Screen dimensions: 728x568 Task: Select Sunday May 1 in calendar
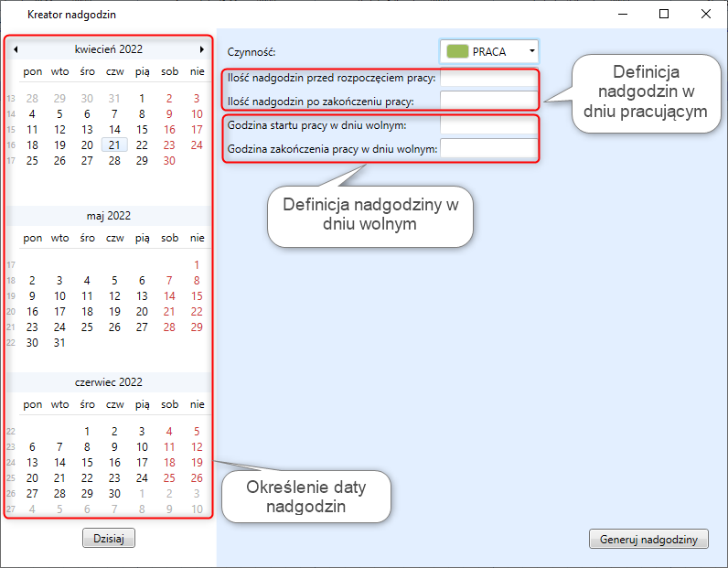click(197, 265)
